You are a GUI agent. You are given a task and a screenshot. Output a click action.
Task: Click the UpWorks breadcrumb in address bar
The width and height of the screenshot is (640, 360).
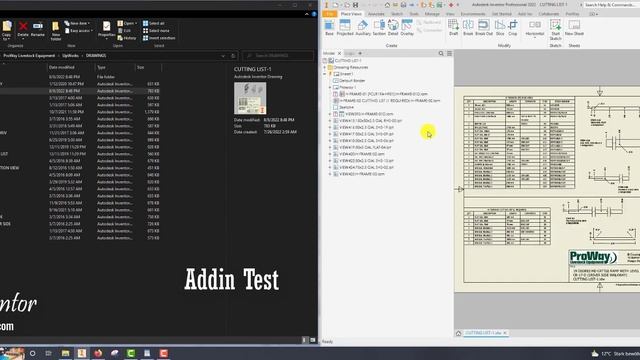(70, 56)
